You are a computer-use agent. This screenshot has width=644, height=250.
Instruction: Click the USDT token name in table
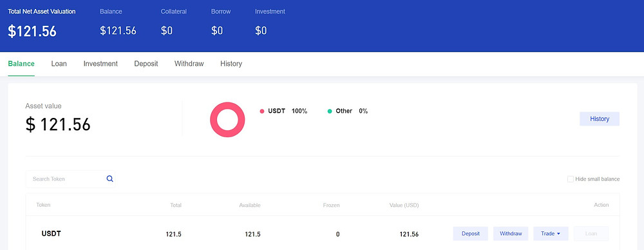[52, 233]
